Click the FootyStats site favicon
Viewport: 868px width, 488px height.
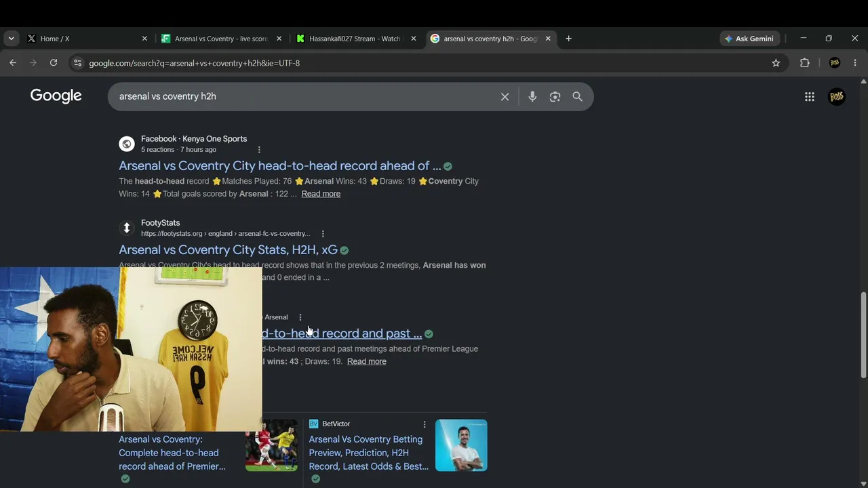(127, 228)
